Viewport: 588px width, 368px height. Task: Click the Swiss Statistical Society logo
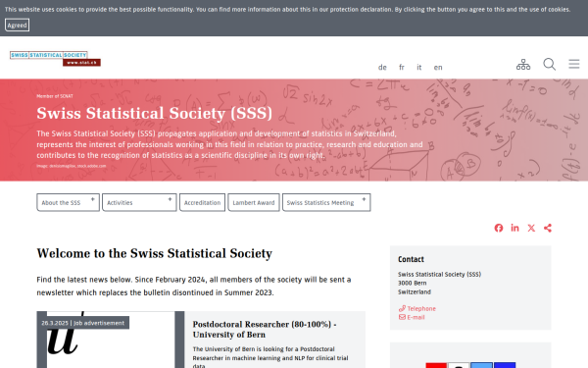56,59
